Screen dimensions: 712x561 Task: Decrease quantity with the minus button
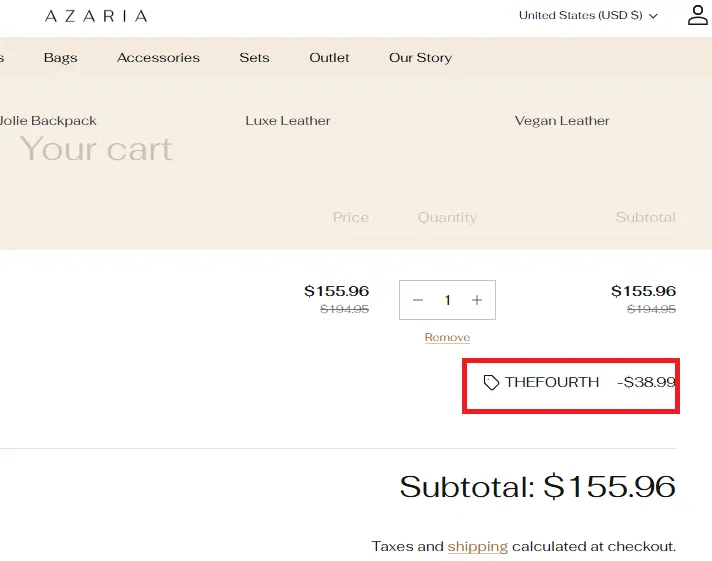pyautogui.click(x=418, y=300)
